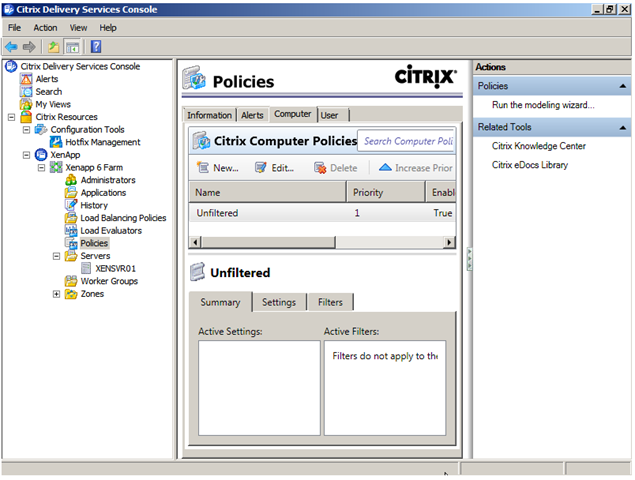Screen dimensions: 635x480
Task: Open Citrix eDocs Library link
Action: coord(530,165)
